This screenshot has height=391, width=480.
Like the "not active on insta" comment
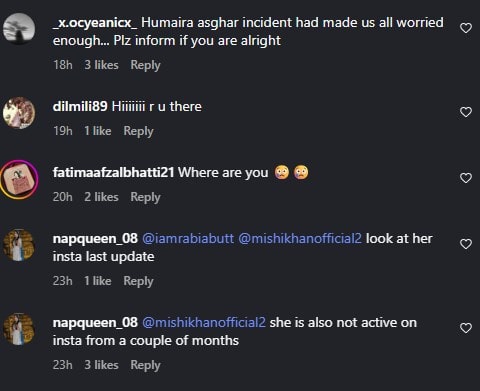click(x=466, y=328)
